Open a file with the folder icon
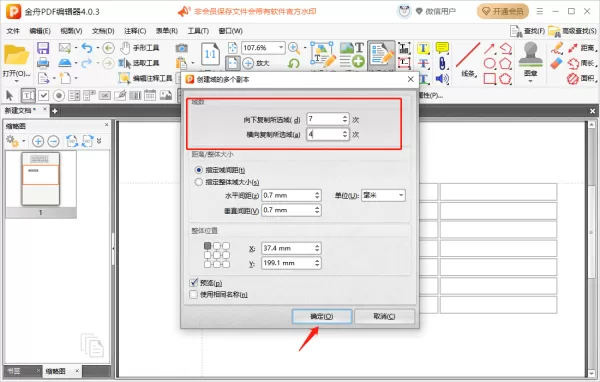This screenshot has height=382, width=600. [16, 56]
